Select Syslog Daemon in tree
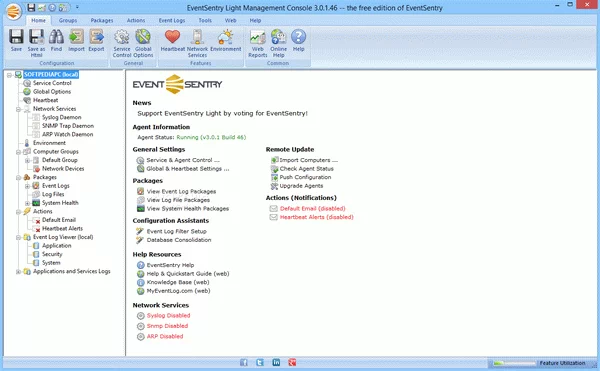This screenshot has width=600, height=371. [62, 117]
